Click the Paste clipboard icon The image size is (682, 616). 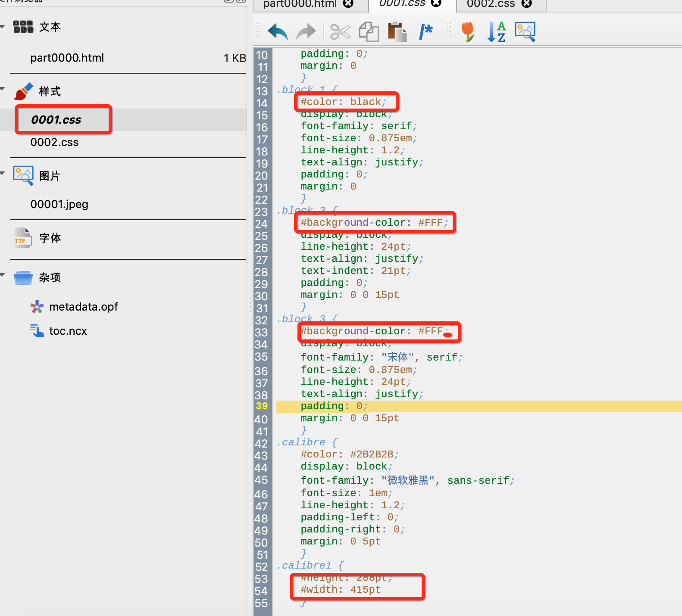point(397,31)
